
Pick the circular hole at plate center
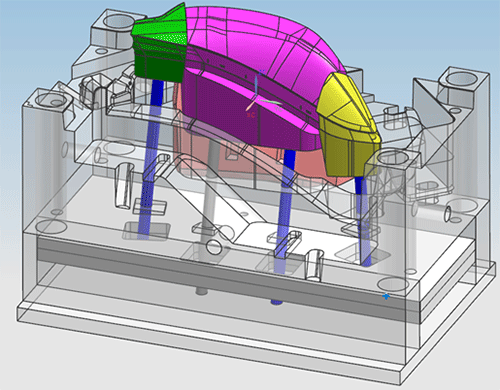(214, 247)
